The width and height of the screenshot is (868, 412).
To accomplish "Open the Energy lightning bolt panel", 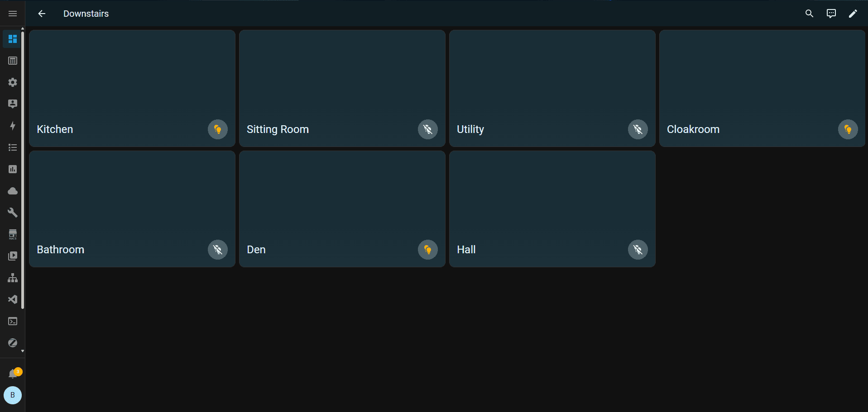I will pos(13,126).
